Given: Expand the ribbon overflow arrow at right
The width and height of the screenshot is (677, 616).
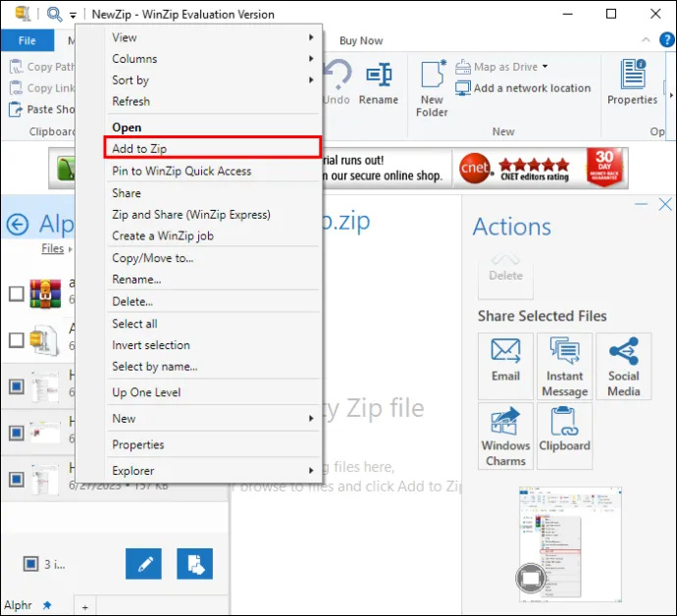Looking at the screenshot, I should pos(670,95).
